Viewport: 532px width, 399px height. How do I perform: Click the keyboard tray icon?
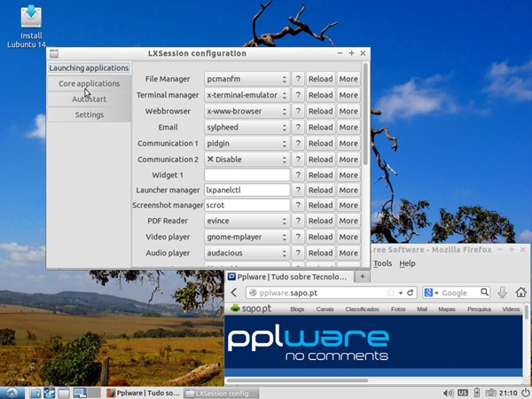tap(490, 393)
